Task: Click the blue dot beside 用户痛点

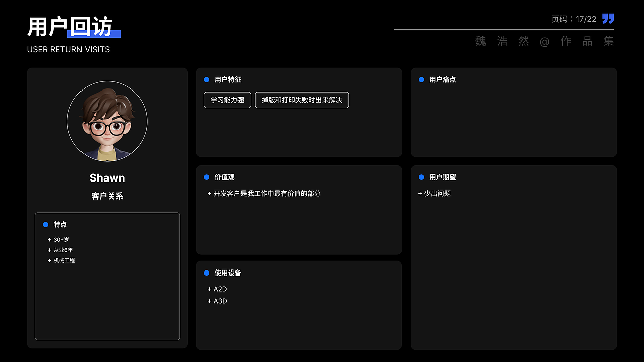Action: point(421,79)
